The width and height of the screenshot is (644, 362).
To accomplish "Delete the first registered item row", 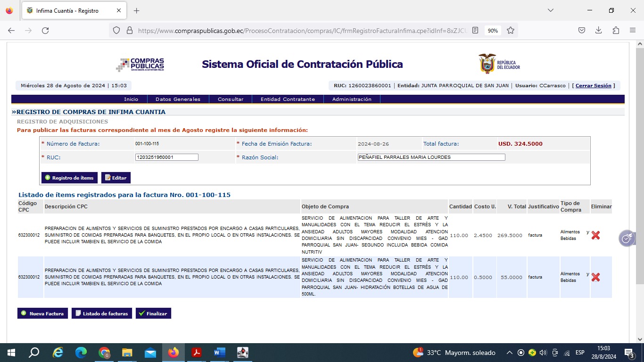I will [595, 235].
